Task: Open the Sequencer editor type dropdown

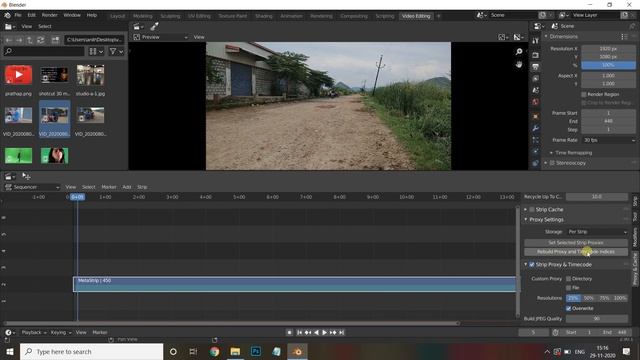Action: pos(31,187)
